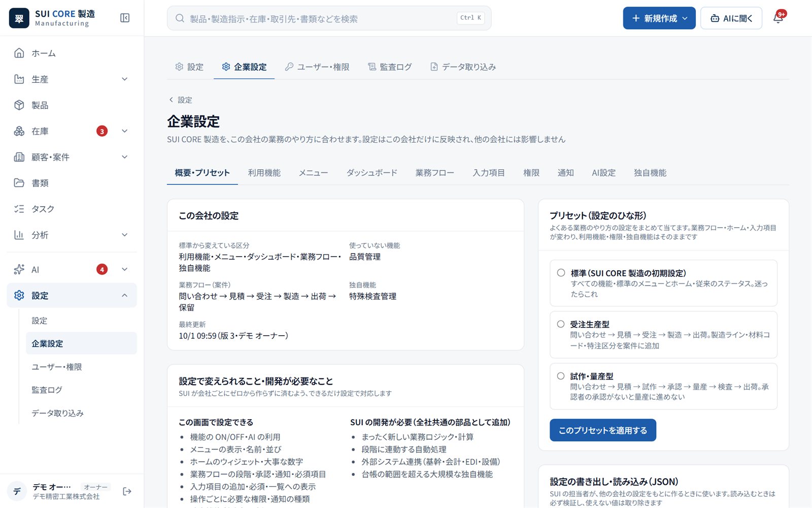Click the global search input field
The height and width of the screenshot is (508, 812).
329,18
